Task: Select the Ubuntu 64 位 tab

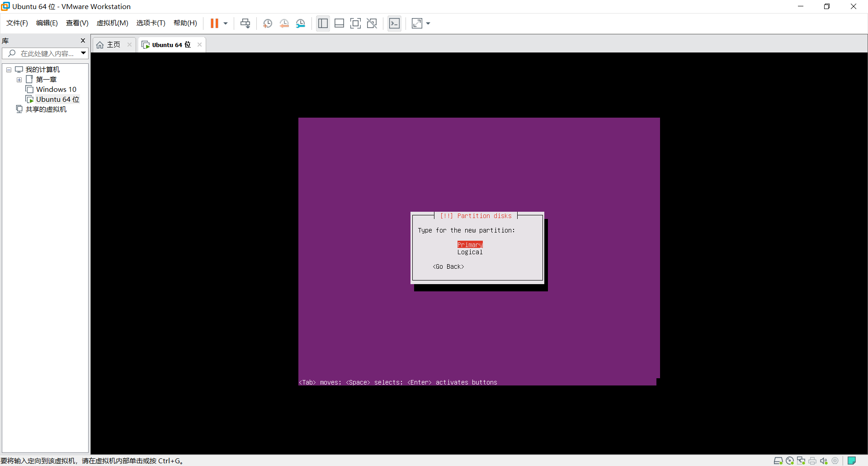Action: pyautogui.click(x=171, y=44)
